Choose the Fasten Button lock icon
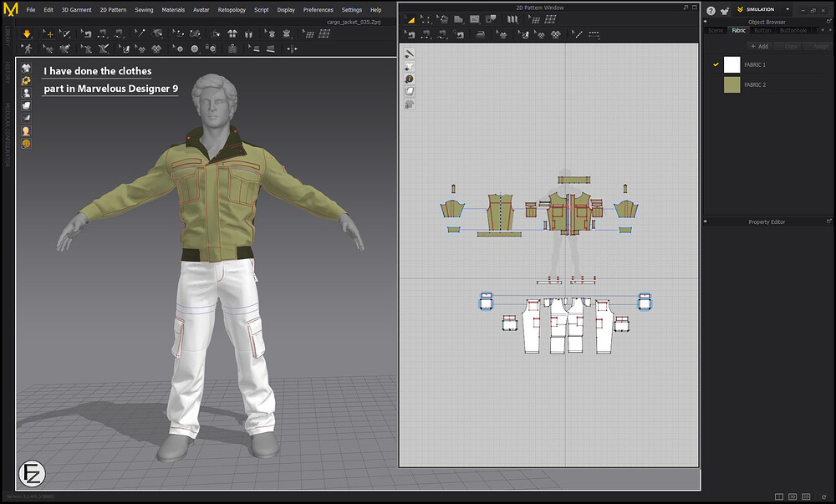This screenshot has height=504, width=836. 212,49
